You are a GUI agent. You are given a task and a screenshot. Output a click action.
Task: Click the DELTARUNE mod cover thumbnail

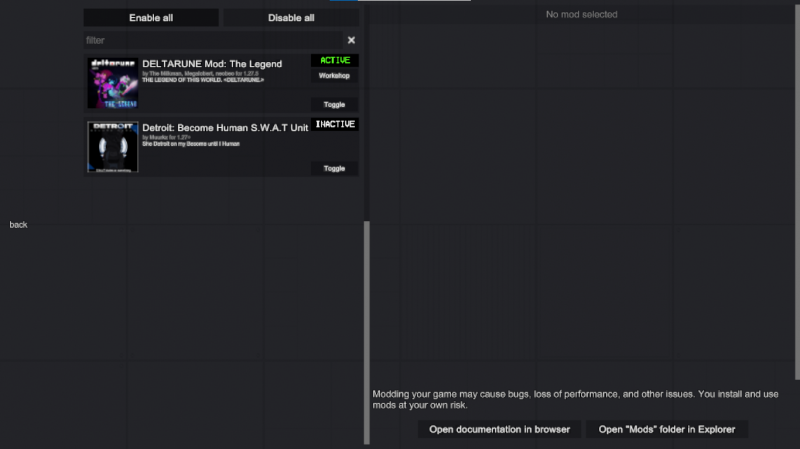(x=111, y=83)
